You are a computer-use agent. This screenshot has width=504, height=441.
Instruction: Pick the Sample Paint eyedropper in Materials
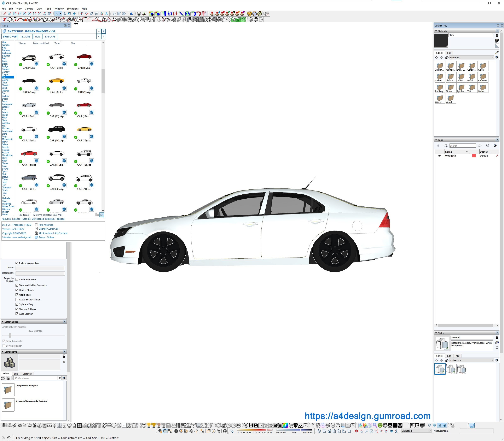[497, 52]
